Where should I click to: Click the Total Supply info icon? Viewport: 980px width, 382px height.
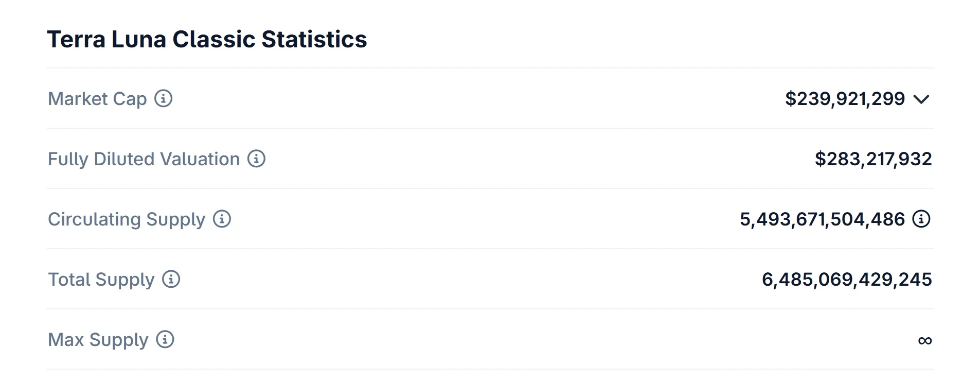point(171,279)
